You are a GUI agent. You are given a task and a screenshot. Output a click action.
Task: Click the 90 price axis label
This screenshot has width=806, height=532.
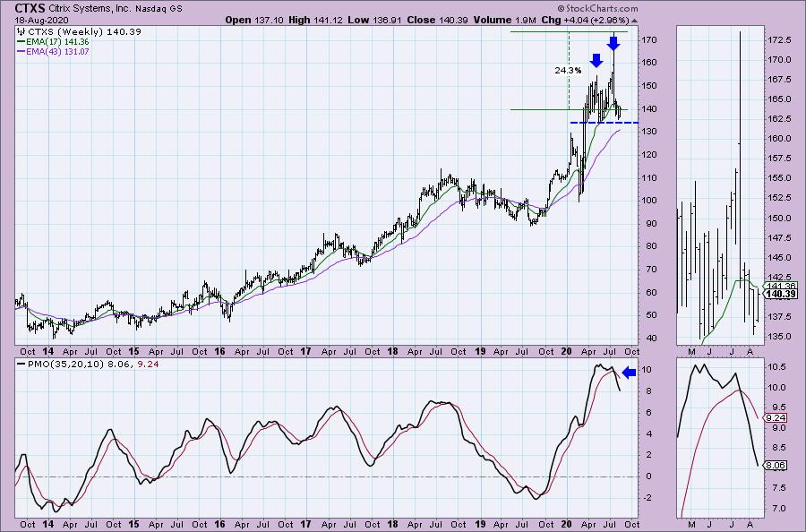pyautogui.click(x=651, y=224)
